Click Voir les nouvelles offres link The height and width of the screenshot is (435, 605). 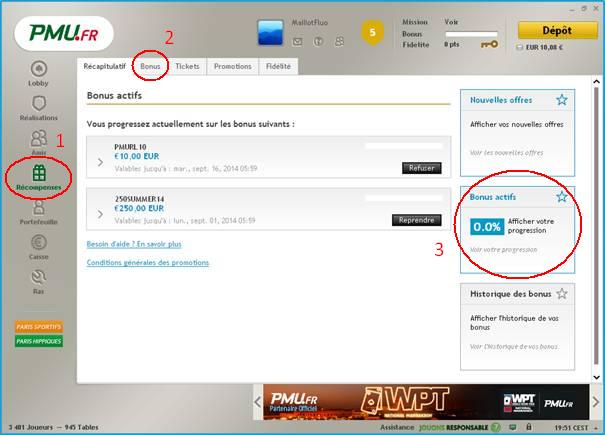(x=506, y=153)
